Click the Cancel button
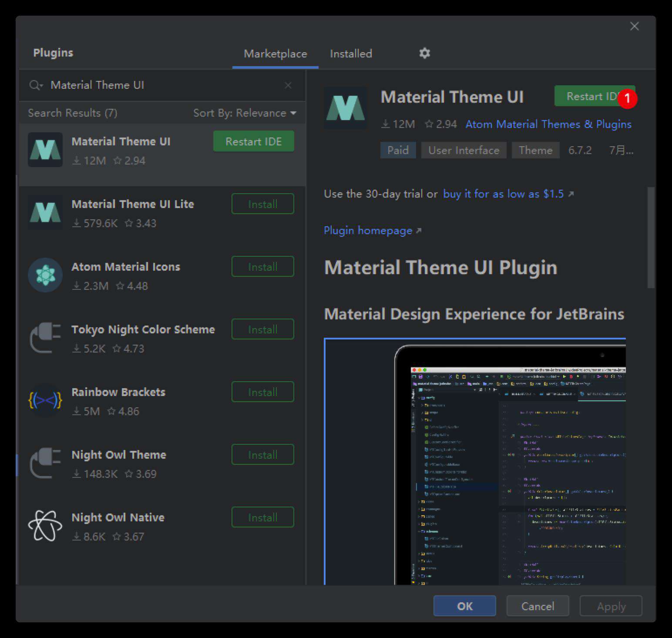 coord(538,606)
